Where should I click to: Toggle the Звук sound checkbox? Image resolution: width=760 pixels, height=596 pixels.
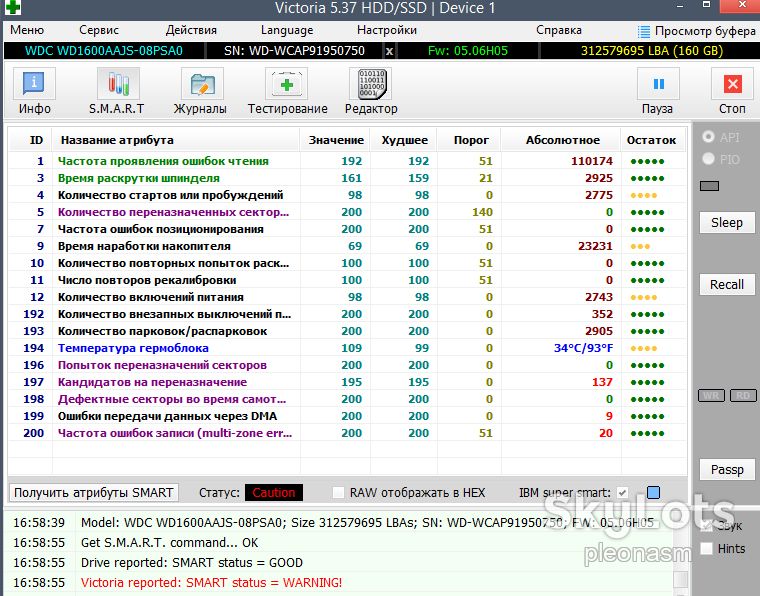[x=707, y=525]
